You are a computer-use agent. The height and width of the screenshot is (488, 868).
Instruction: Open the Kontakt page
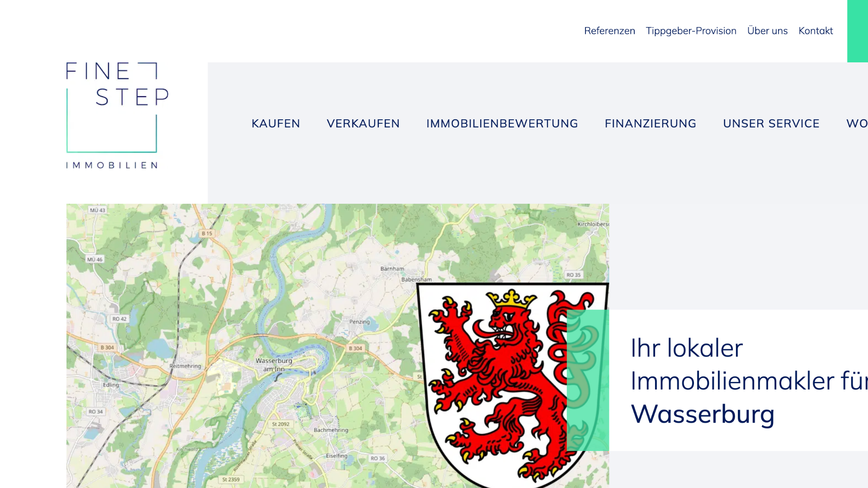click(816, 31)
